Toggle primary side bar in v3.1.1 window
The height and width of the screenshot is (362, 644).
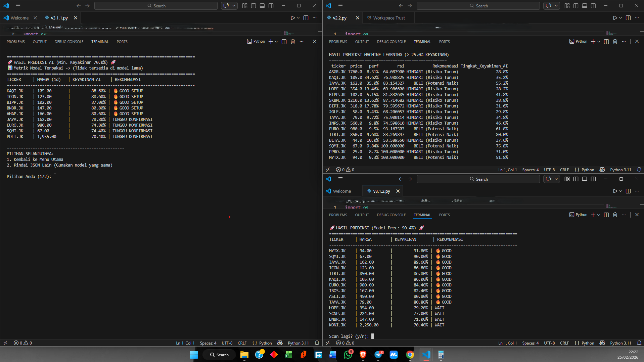tap(254, 6)
